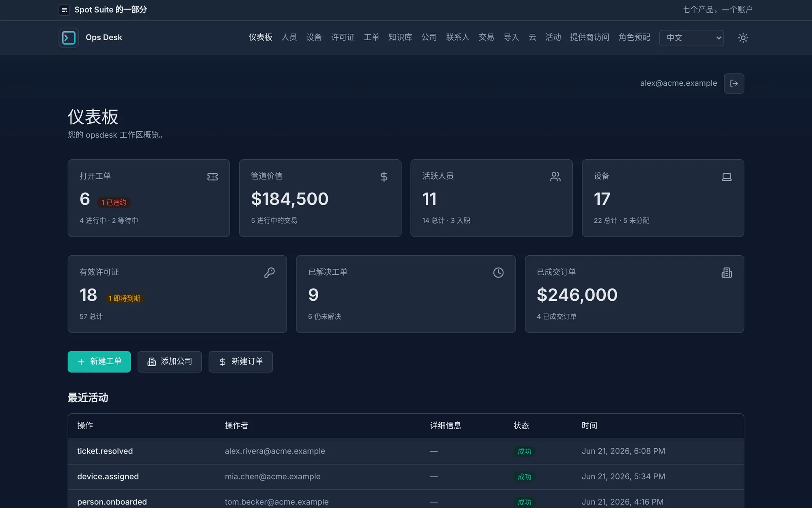Click the 添加公司 button

point(170,362)
